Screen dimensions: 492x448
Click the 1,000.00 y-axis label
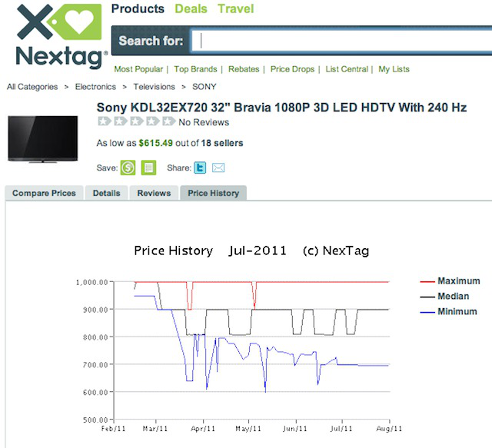pos(92,282)
